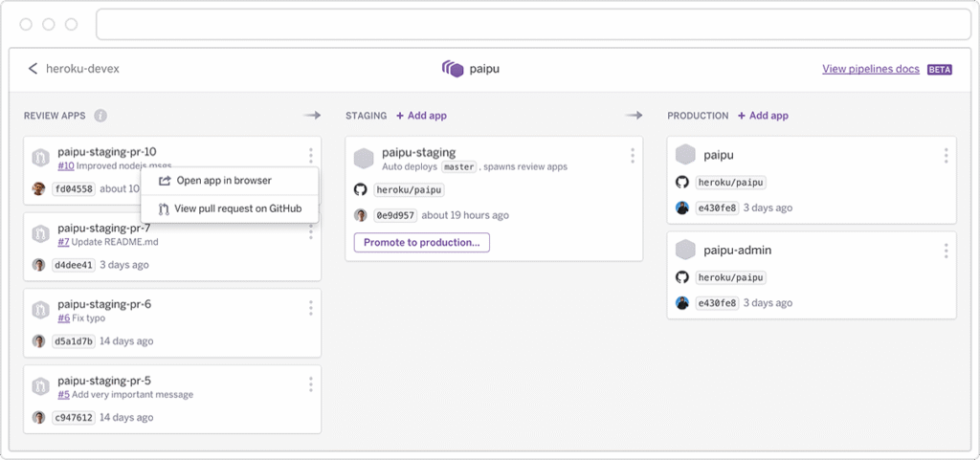
Task: Open paipu production app options menu
Action: [946, 156]
